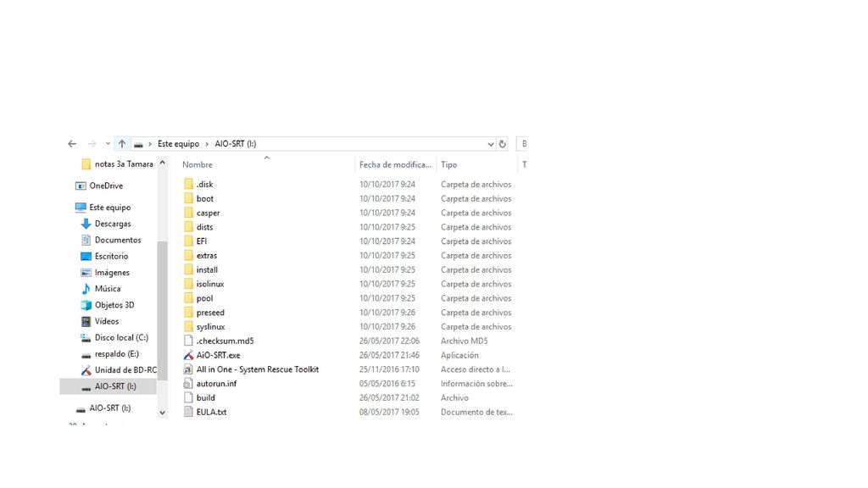Select the folder name 'isolinux'

[210, 284]
